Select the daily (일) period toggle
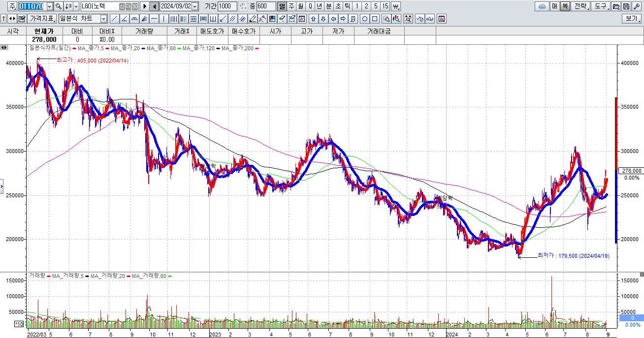The image size is (644, 338). [282, 6]
